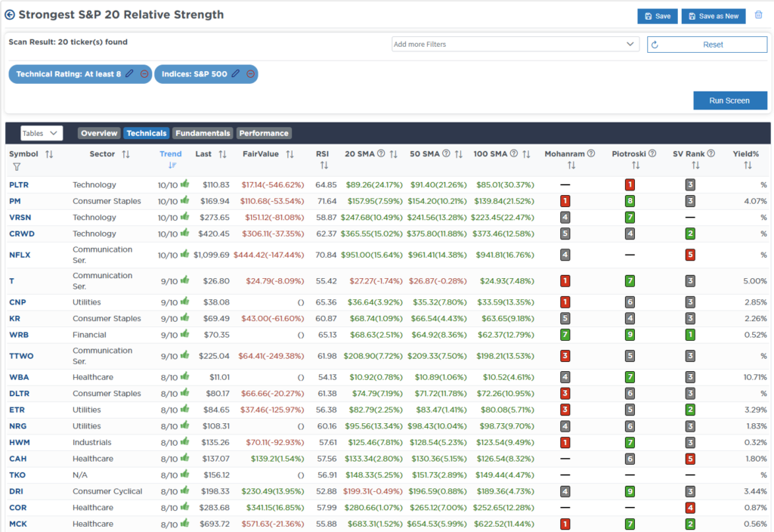This screenshot has height=532, width=774.
Task: Sort by RSI arrows
Action: coord(324,165)
